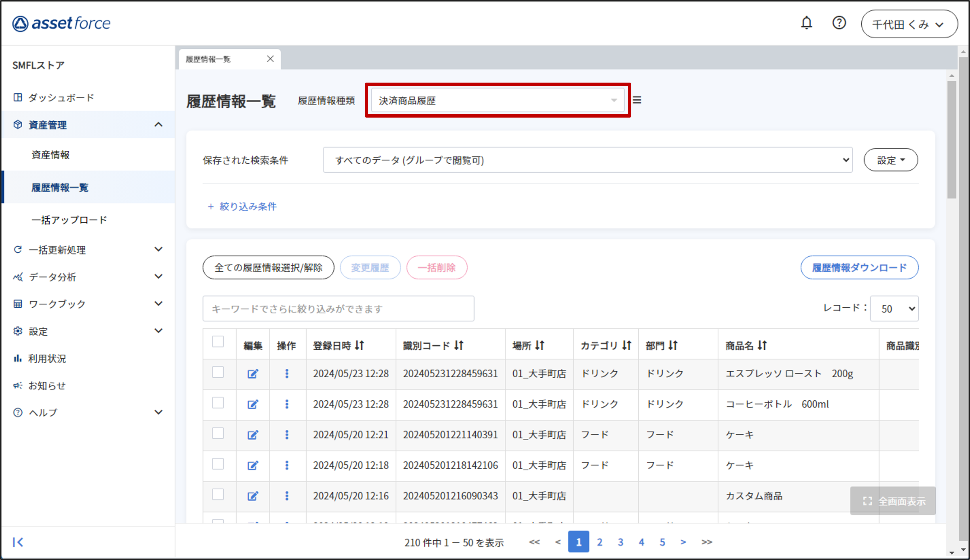Sort by 登録日時 column arrows

tap(360, 345)
